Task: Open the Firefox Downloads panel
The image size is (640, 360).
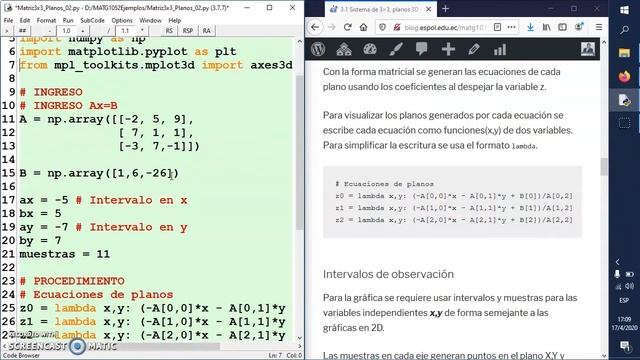Action: click(530, 27)
